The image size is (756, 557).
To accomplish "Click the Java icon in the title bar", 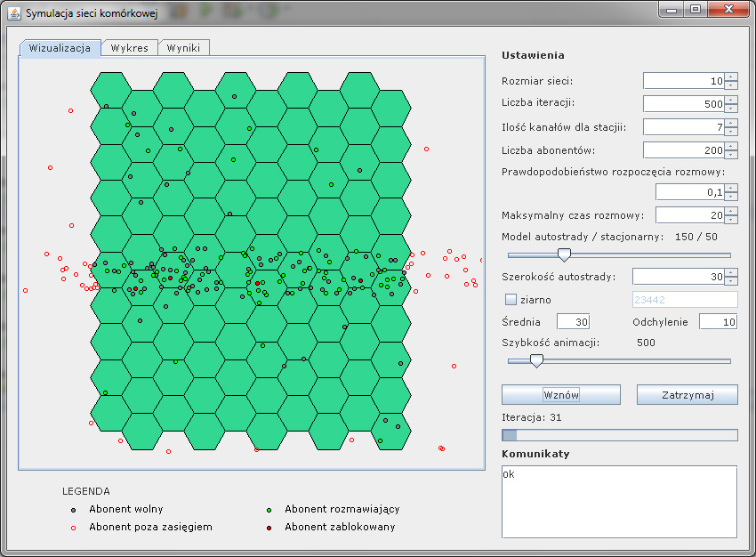I will 14,13.
